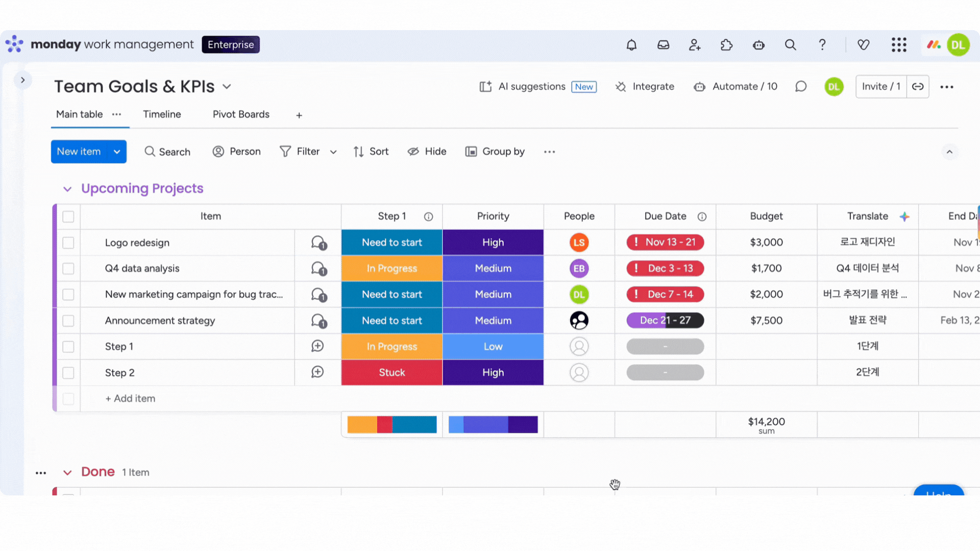Open the conversation for Q4 data analysis

[318, 268]
